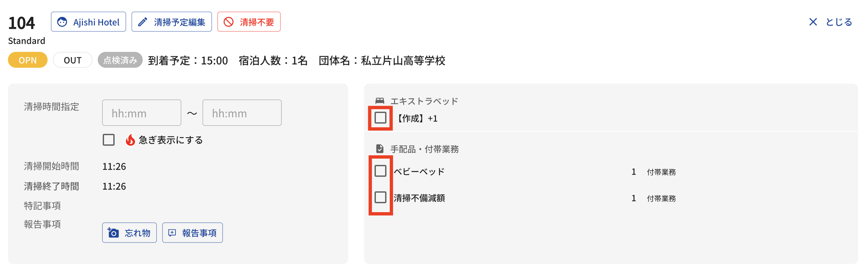Click the 点検済み status badge

pos(120,60)
